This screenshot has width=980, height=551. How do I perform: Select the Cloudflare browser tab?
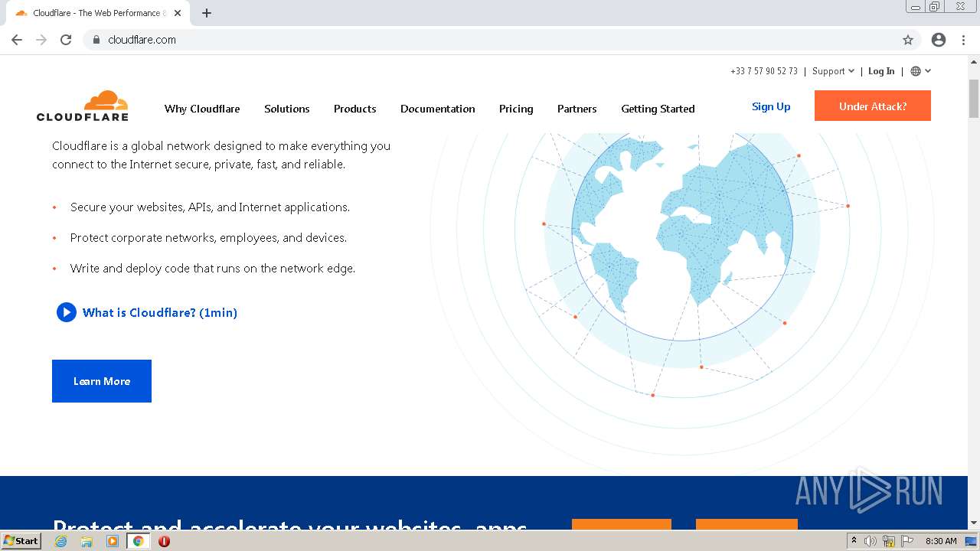point(98,13)
